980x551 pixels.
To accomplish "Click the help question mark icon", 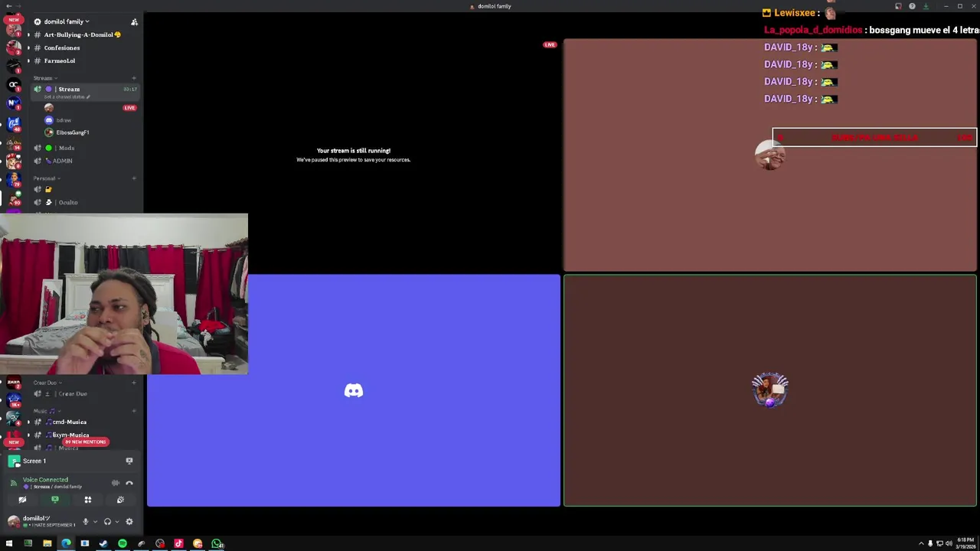I will [x=912, y=6].
